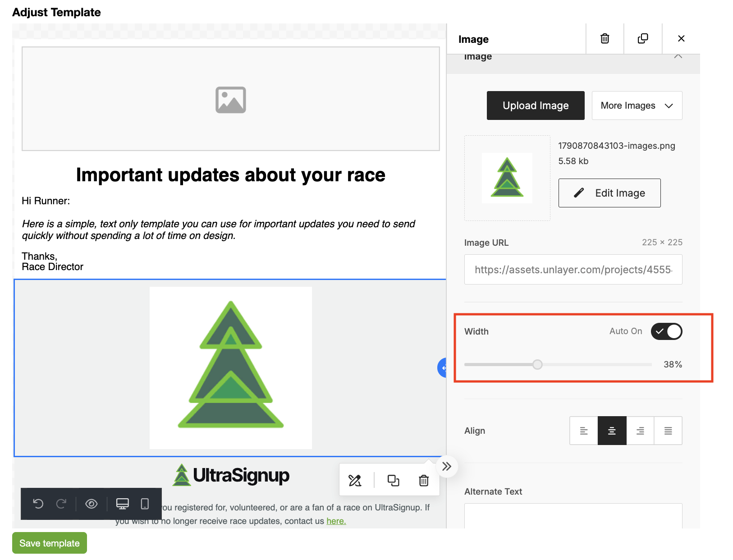Align image to the right

pyautogui.click(x=640, y=431)
